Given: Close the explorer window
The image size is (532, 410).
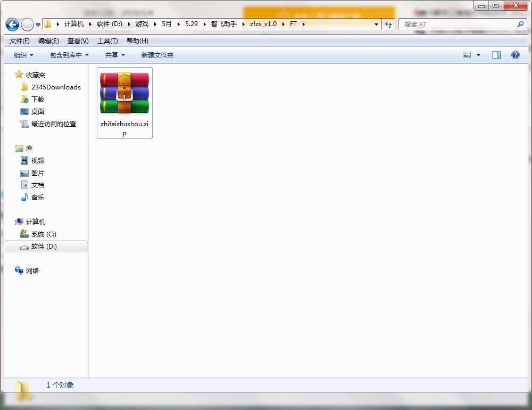Looking at the screenshot, I should tap(516, 5).
